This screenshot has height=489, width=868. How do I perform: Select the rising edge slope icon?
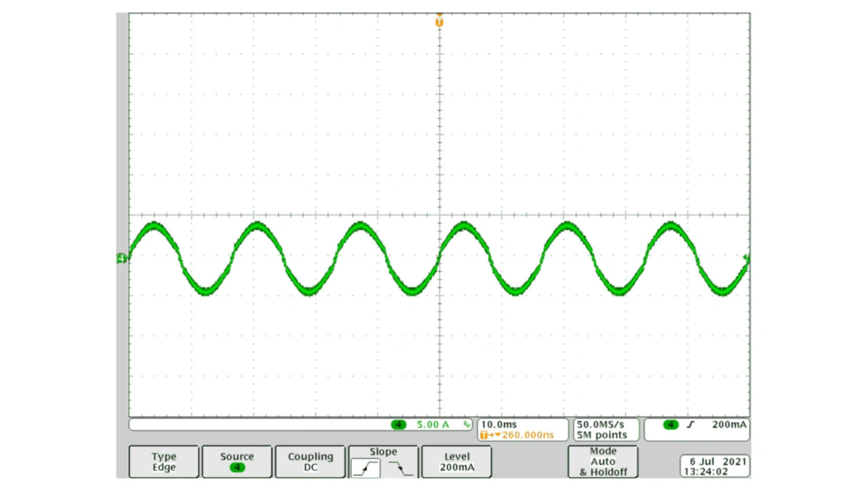(366, 468)
